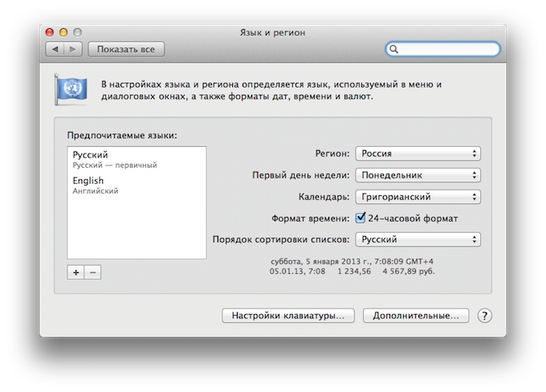Click the UN flag Language & Region icon
Viewport: 546px width, 392px height.
[x=66, y=88]
